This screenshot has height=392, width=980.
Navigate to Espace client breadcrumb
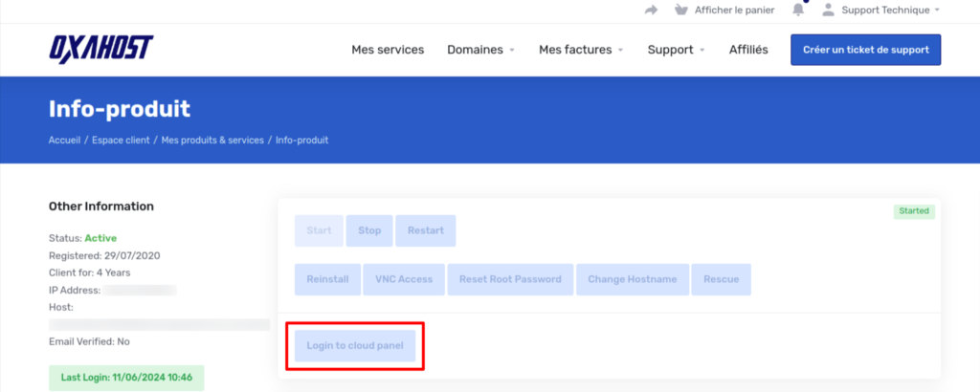[121, 141]
